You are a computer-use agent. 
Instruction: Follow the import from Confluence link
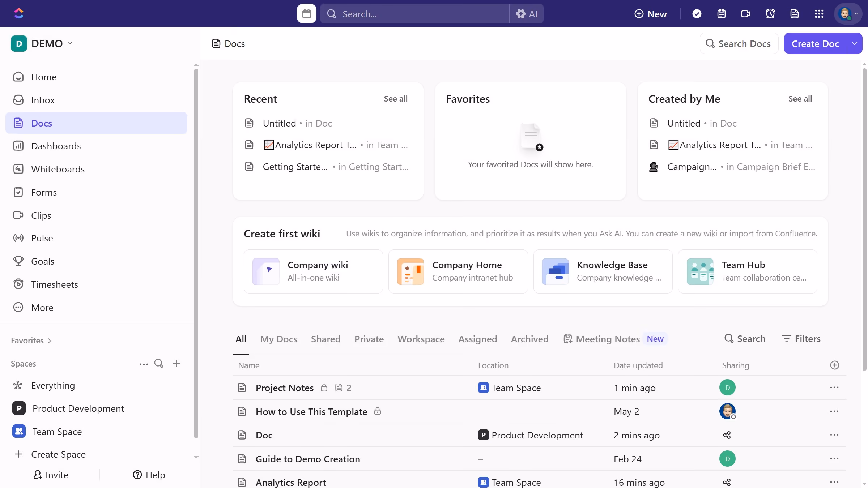(773, 234)
